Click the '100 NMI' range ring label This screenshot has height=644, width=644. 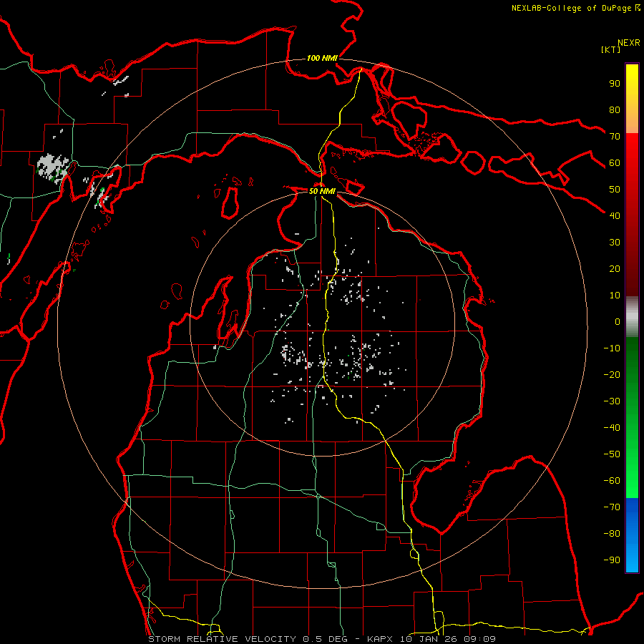[x=322, y=59]
